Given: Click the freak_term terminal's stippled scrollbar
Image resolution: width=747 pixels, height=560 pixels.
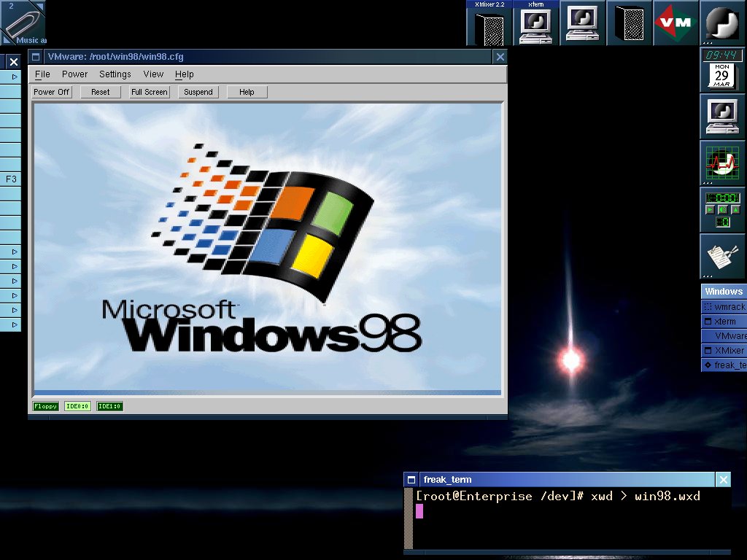Looking at the screenshot, I should [x=409, y=518].
